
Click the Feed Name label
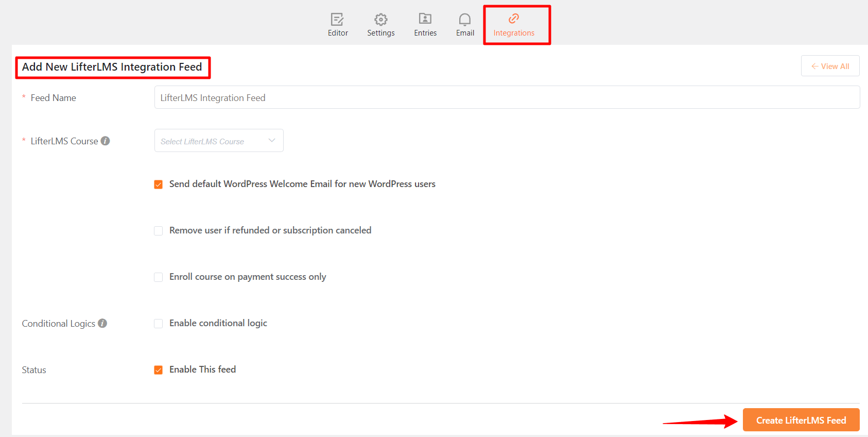(x=54, y=98)
